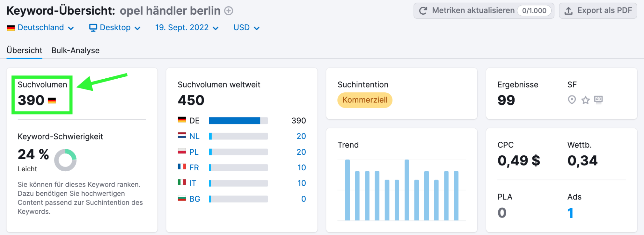Click the FR volume value 10
This screenshot has width=644, height=235.
tap(302, 167)
